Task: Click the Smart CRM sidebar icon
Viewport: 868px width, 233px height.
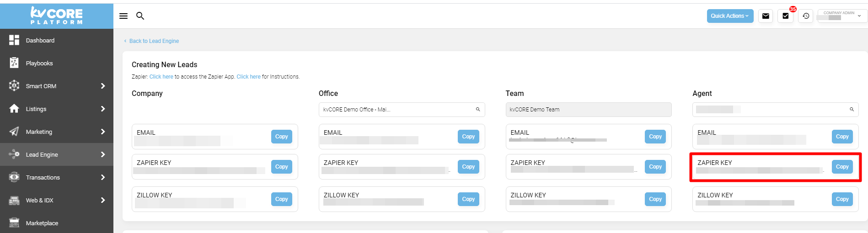Action: point(14,86)
